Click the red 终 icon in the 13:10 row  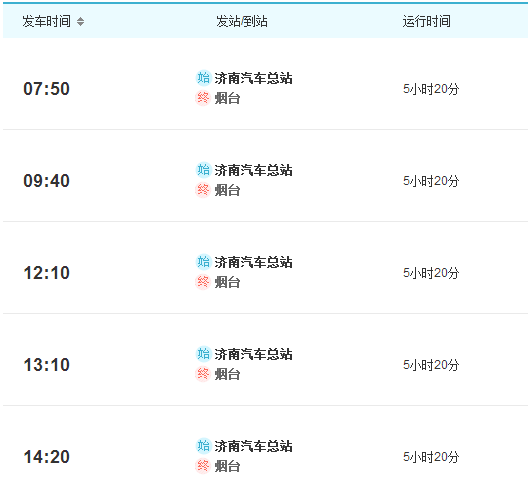(x=203, y=374)
